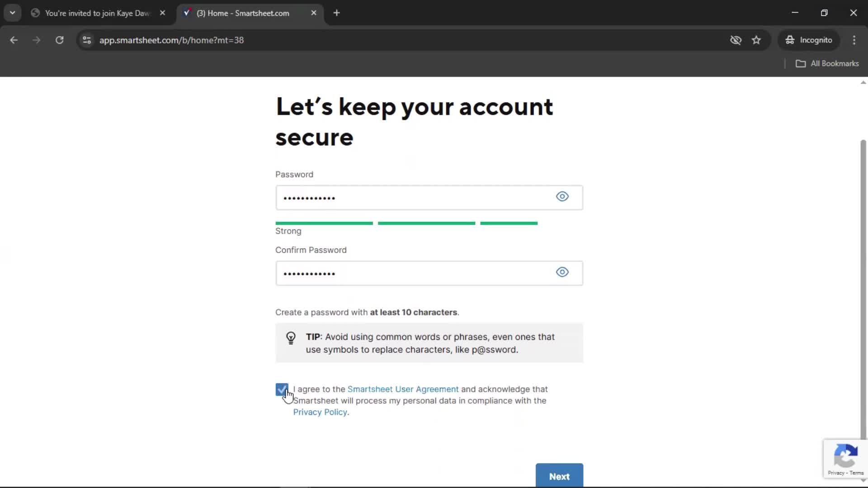
Task: Expand the tab search dropdown
Action: coord(12,13)
